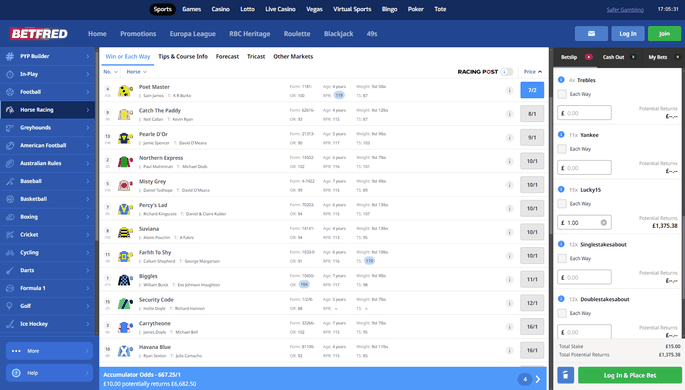Open the Other Markets tab
This screenshot has width=685, height=390.
pos(293,56)
